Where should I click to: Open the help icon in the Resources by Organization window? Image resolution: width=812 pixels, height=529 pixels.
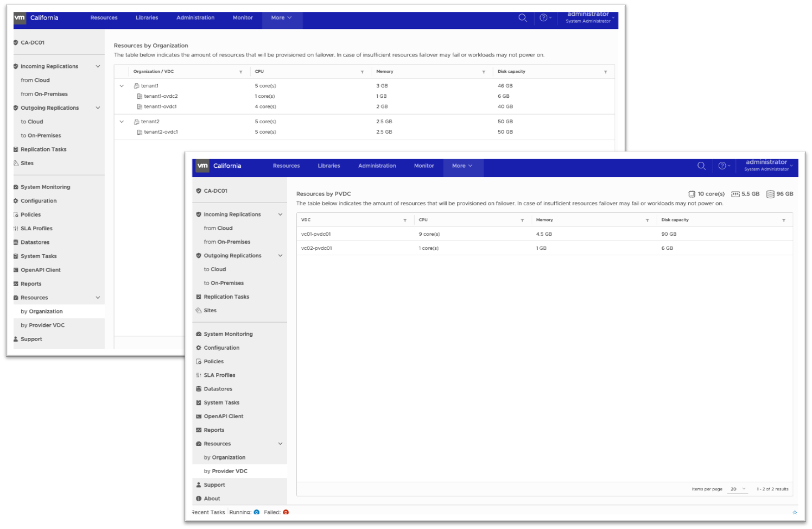click(x=545, y=17)
